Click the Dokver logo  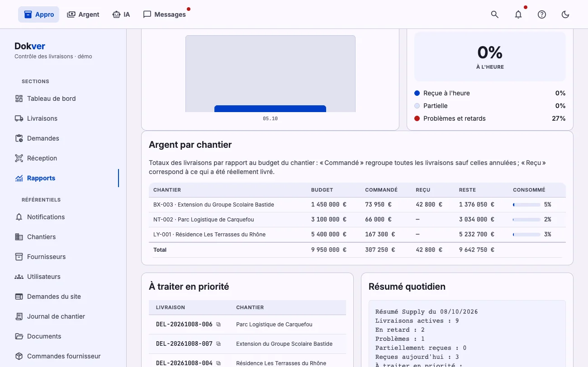30,46
